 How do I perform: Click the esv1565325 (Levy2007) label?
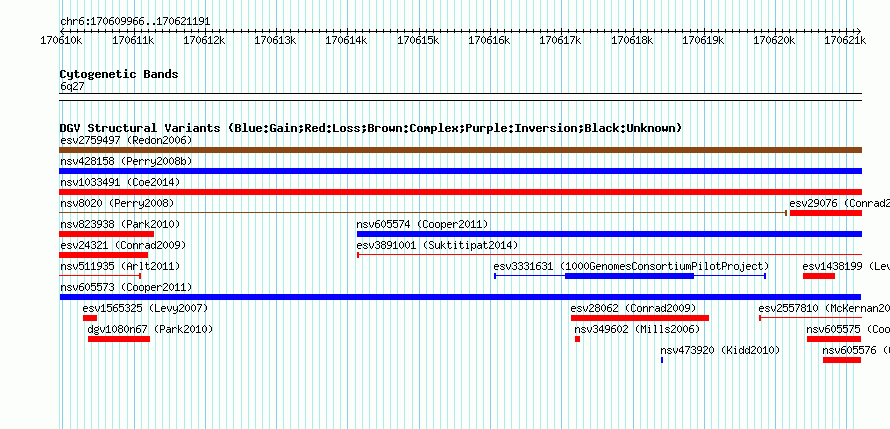tap(145, 308)
